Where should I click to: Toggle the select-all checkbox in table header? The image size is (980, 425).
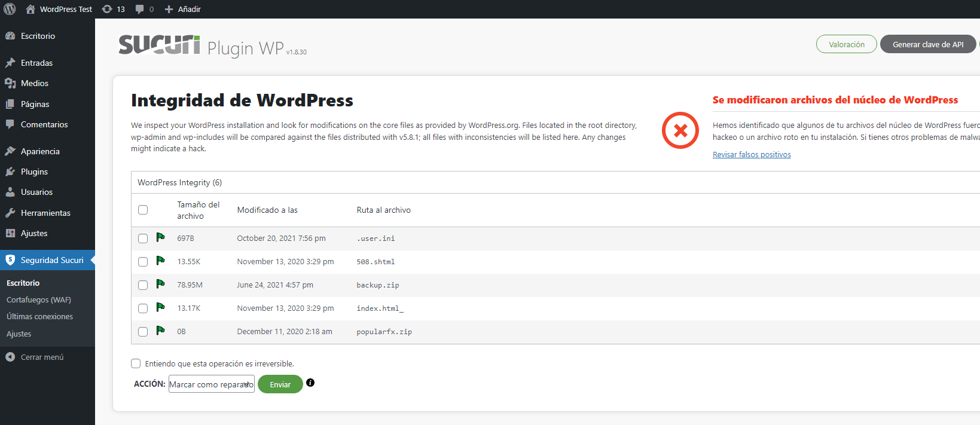click(x=143, y=210)
